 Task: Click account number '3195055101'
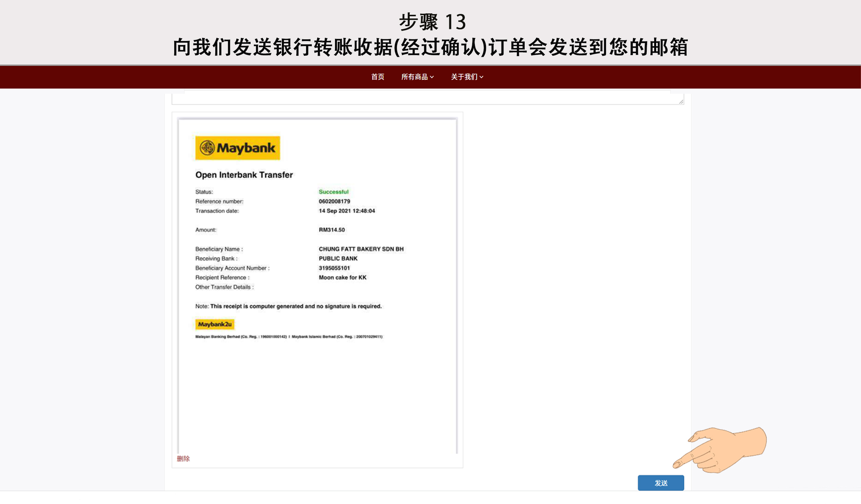tap(335, 268)
